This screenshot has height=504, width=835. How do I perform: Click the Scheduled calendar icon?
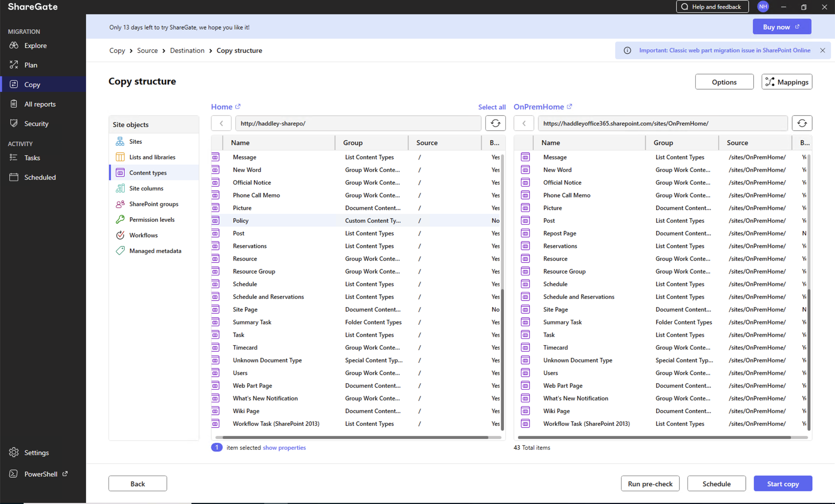pos(14,177)
